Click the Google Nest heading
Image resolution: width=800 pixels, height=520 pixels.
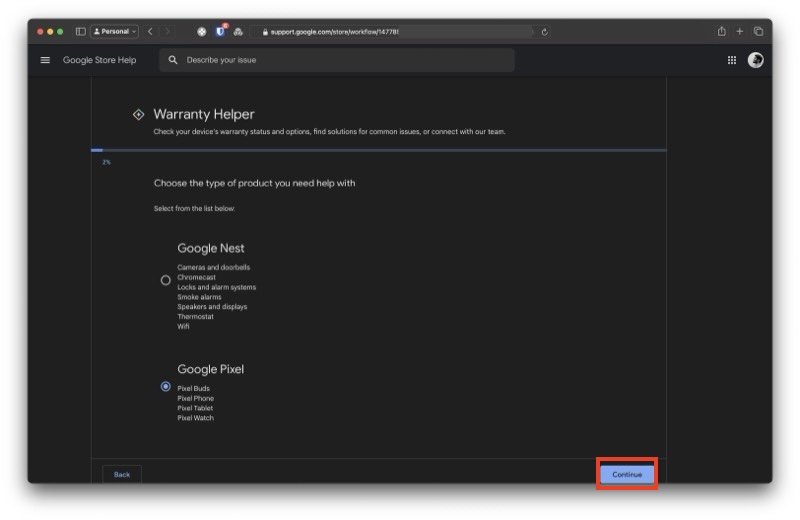pyautogui.click(x=211, y=249)
